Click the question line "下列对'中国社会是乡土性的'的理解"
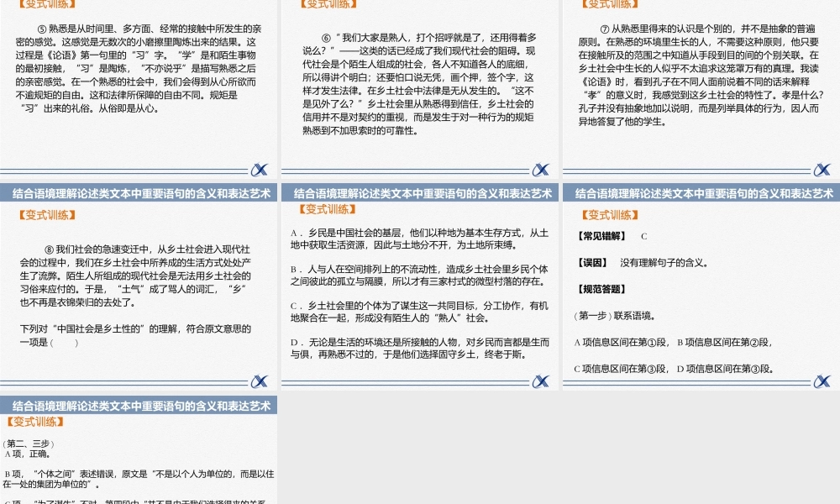The image size is (840, 504). pyautogui.click(x=135, y=328)
